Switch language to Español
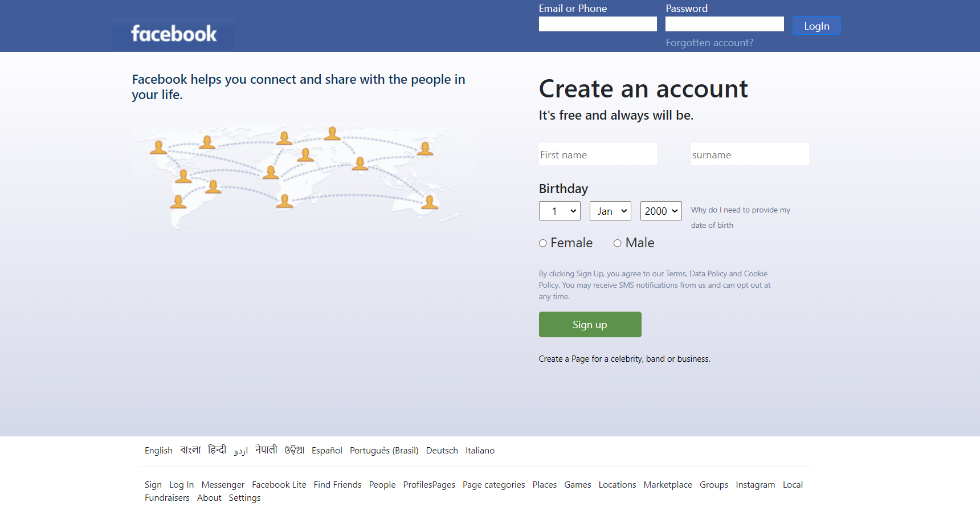This screenshot has height=519, width=980. 326,450
